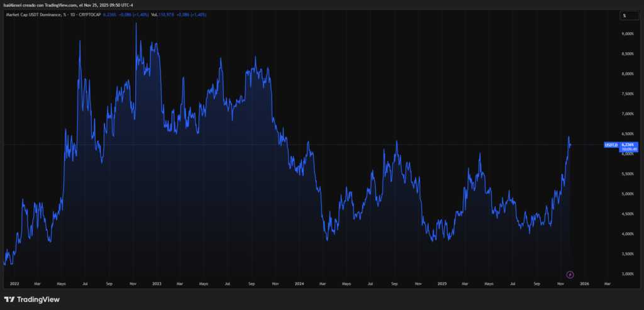Click the 5,000% level on price scale
The height and width of the screenshot is (310, 644).
pyautogui.click(x=626, y=194)
